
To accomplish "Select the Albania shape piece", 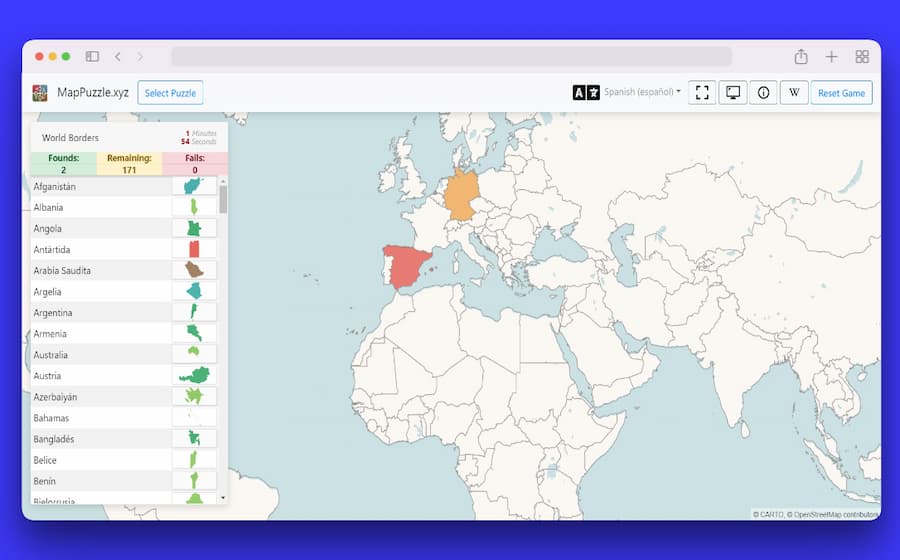I will point(194,207).
